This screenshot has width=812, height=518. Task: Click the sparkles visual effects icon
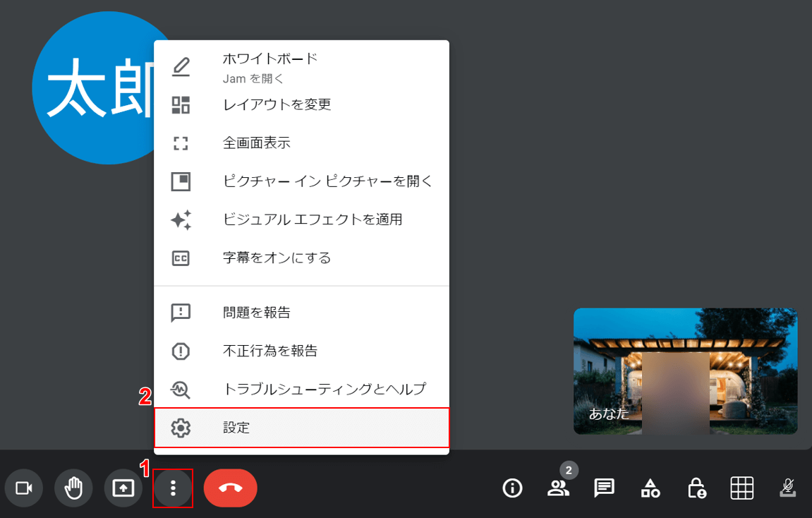tap(181, 219)
